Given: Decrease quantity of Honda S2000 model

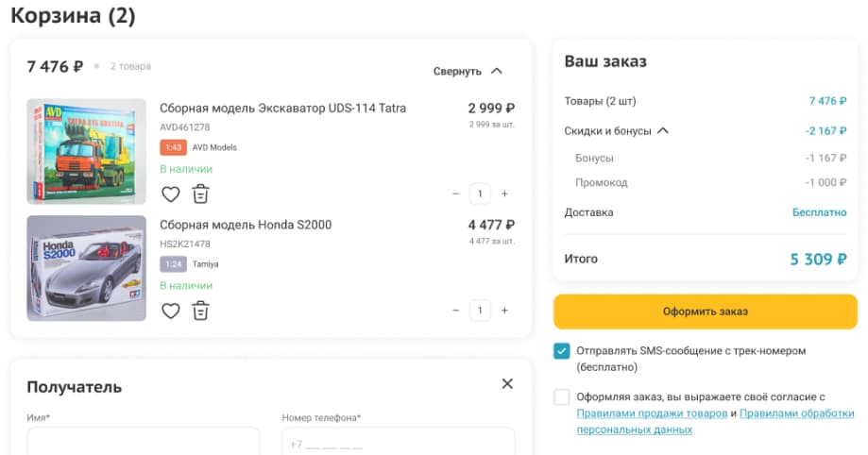Looking at the screenshot, I should [x=456, y=311].
